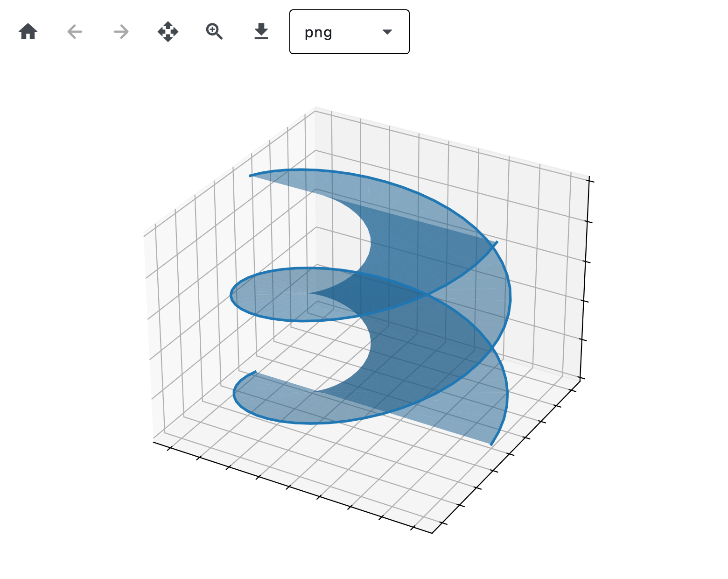
Task: Activate the Pan four-arrow tool
Action: point(168,32)
